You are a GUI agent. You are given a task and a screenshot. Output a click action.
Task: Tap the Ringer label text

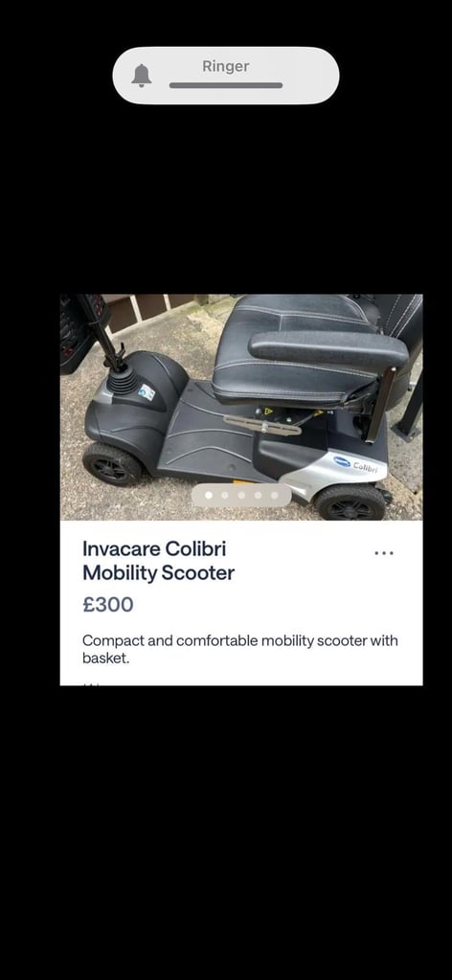click(226, 66)
